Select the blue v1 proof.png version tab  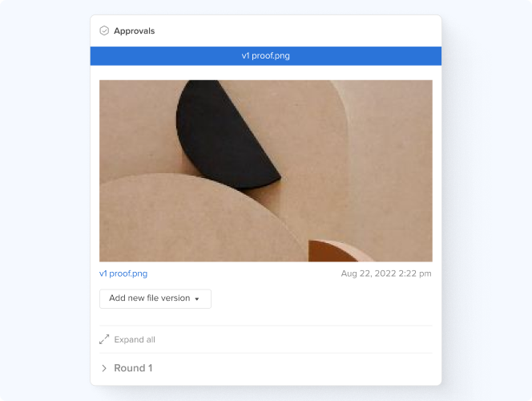point(266,55)
